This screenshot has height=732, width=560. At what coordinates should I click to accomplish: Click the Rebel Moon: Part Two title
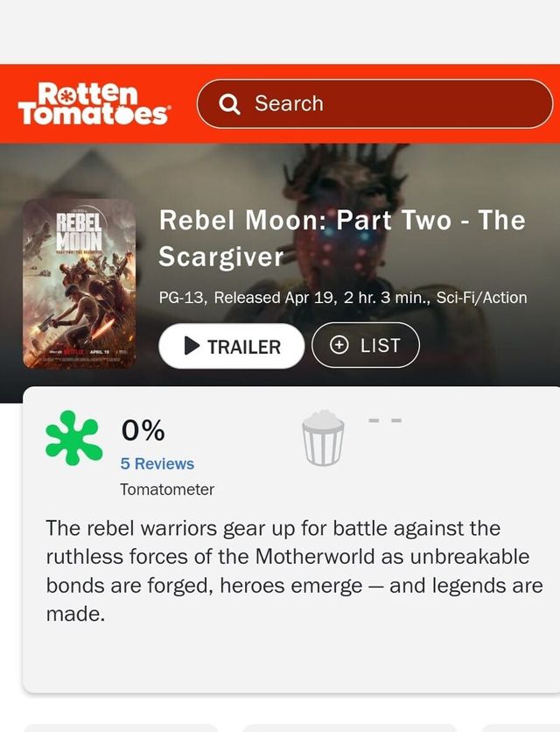(341, 237)
